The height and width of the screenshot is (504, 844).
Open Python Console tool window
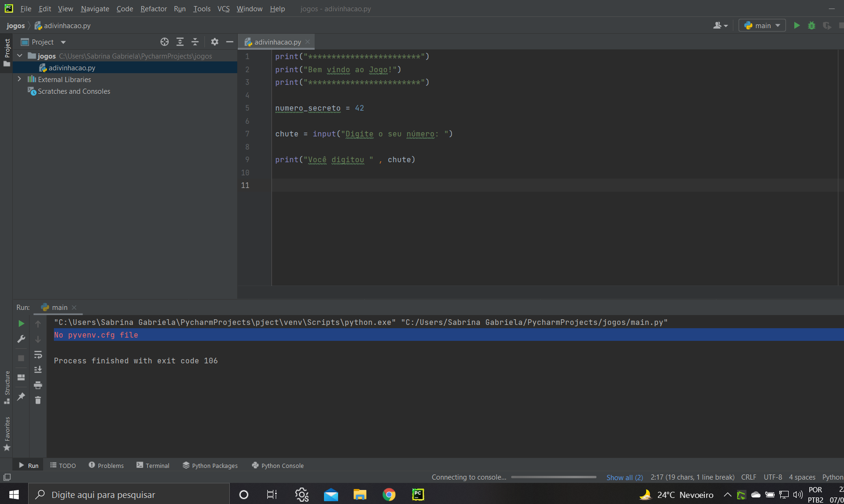click(x=278, y=466)
